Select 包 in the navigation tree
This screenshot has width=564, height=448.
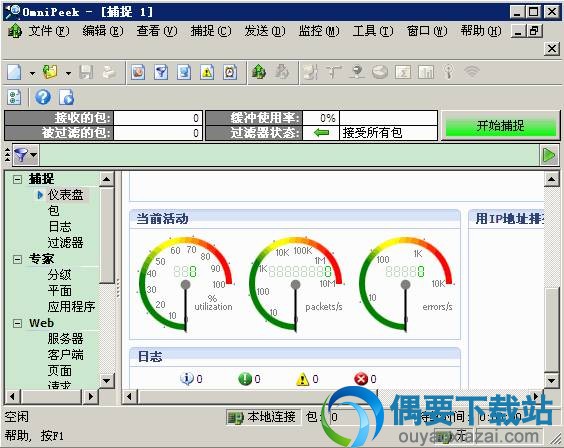pos(53,211)
